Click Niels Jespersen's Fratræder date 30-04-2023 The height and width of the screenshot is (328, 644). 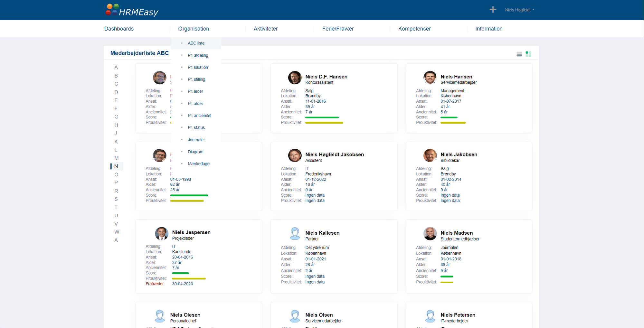(x=182, y=284)
